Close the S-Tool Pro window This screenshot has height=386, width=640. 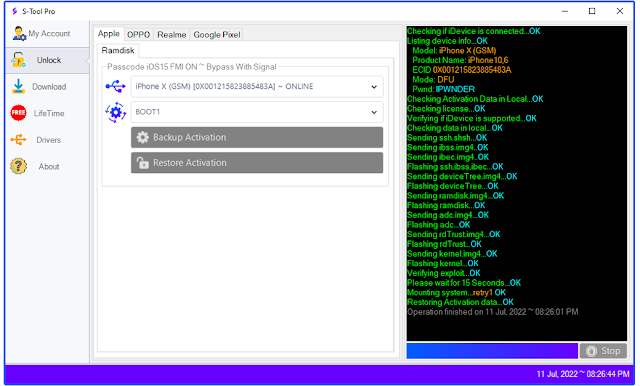(620, 11)
